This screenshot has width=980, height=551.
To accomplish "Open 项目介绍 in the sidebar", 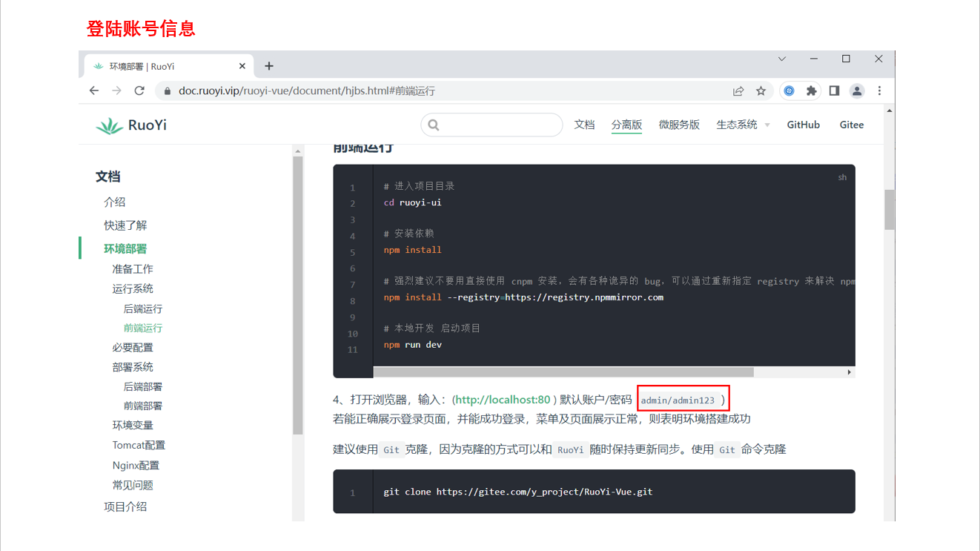I will (x=125, y=507).
